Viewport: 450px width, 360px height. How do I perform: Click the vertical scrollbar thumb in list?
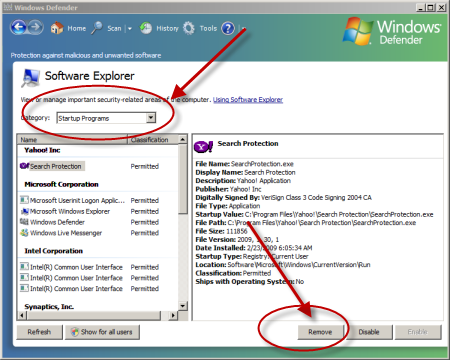tap(183, 179)
